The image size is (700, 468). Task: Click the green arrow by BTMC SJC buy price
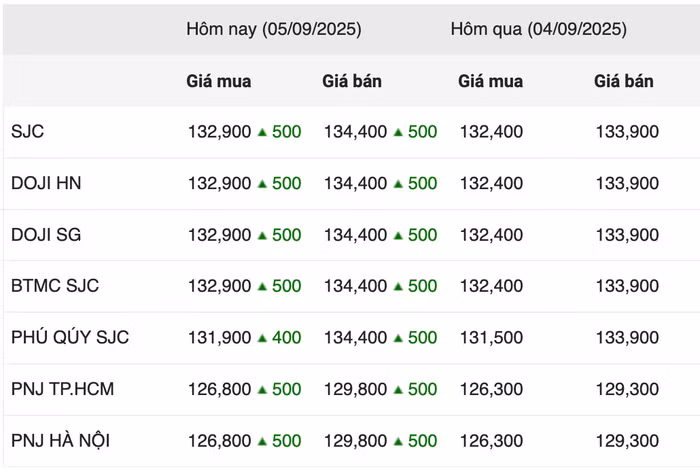tap(262, 286)
